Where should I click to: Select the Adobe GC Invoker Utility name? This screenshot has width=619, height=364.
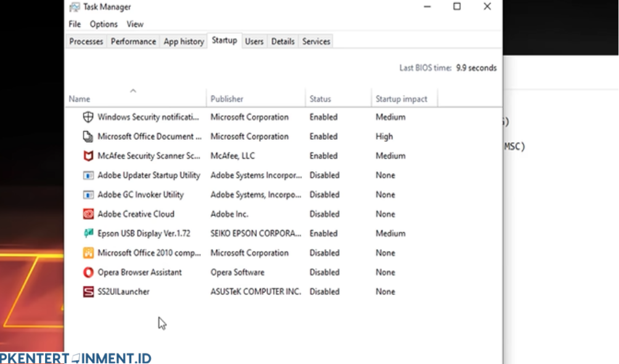tap(141, 195)
